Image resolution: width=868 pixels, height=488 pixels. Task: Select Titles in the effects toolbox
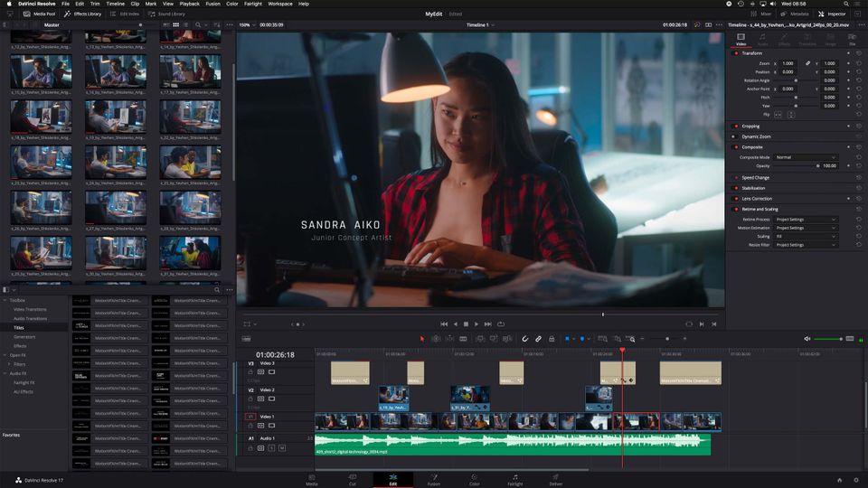[19, 327]
